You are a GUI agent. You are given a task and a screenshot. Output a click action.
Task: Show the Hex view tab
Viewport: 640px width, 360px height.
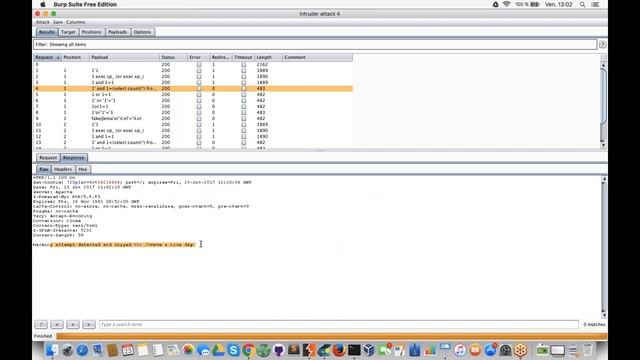(83, 169)
